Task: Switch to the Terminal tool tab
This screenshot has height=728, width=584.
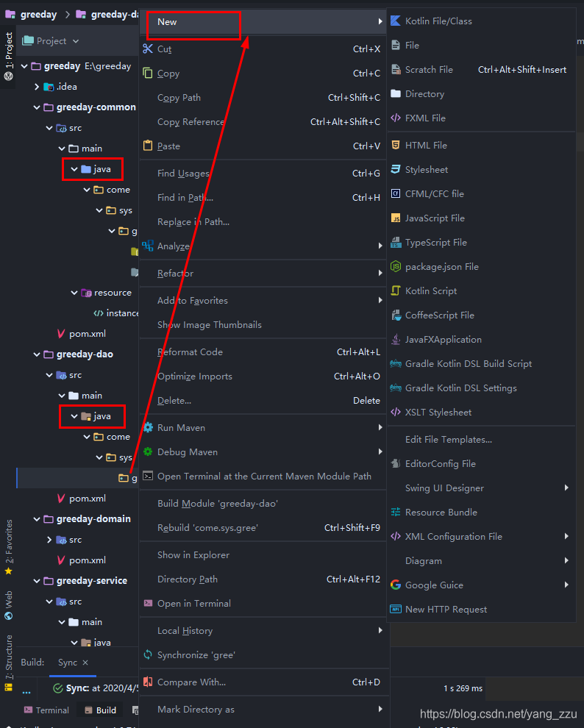Action: click(46, 710)
